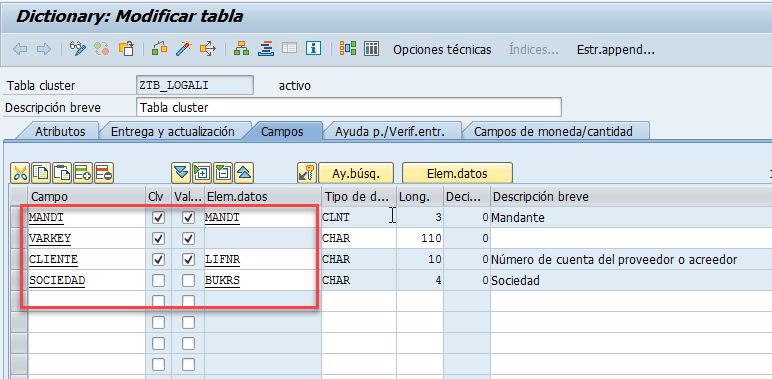This screenshot has width=772, height=379.
Task: Click the Mandante description text
Action: (518, 218)
